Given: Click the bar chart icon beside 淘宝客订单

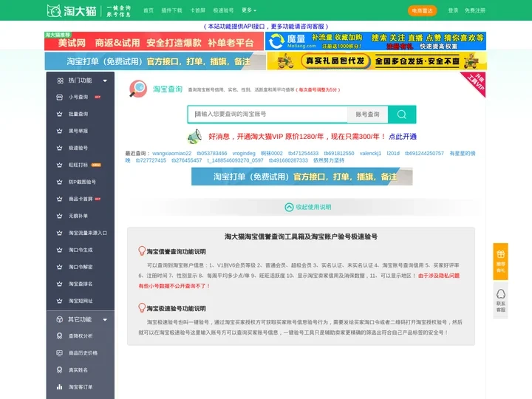Looking at the screenshot, I should pos(59,386).
